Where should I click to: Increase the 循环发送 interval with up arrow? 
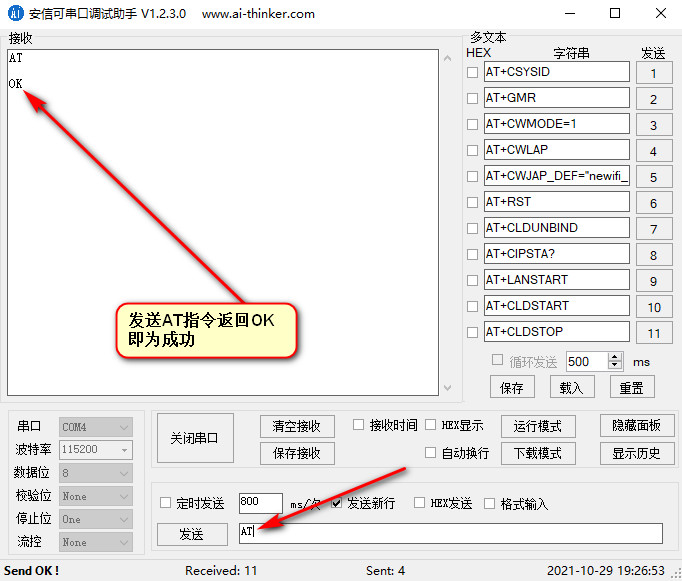615,356
